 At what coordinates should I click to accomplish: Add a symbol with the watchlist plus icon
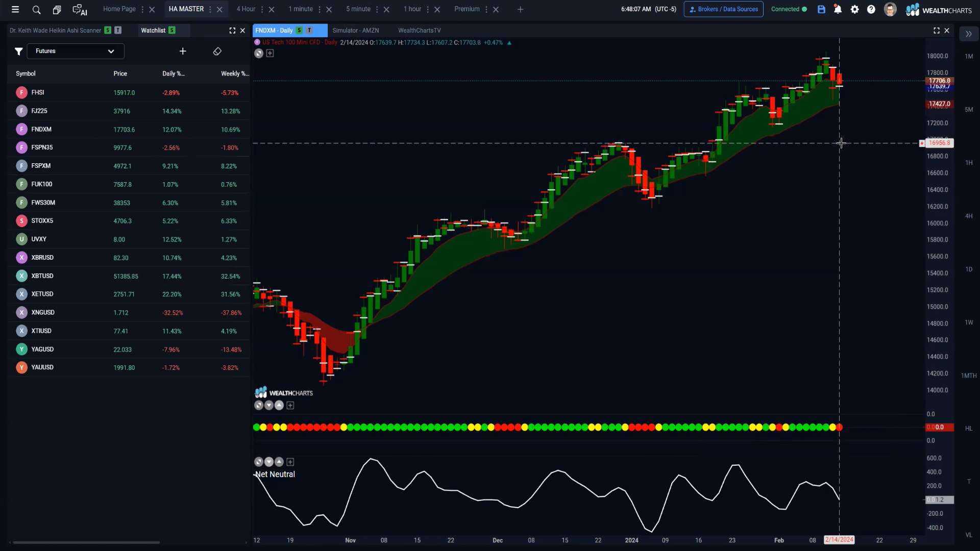tap(183, 51)
